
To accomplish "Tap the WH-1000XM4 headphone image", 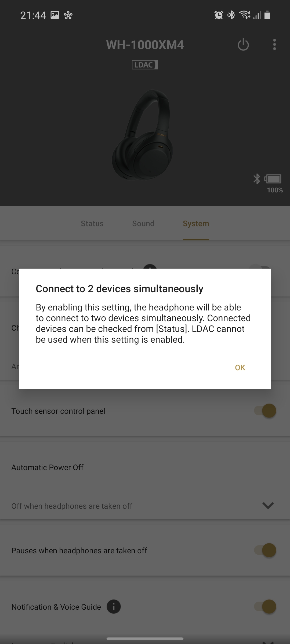I will click(x=142, y=135).
